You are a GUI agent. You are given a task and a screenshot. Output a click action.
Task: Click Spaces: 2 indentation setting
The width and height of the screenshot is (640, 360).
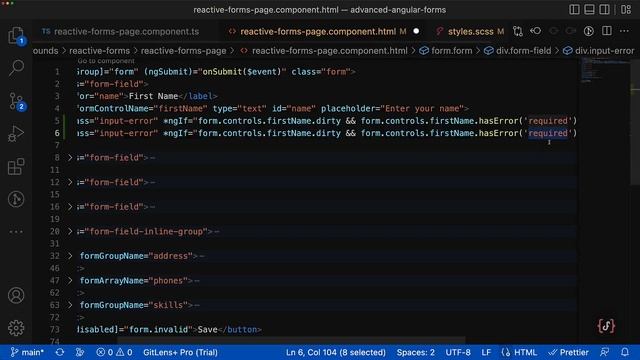pyautogui.click(x=416, y=352)
